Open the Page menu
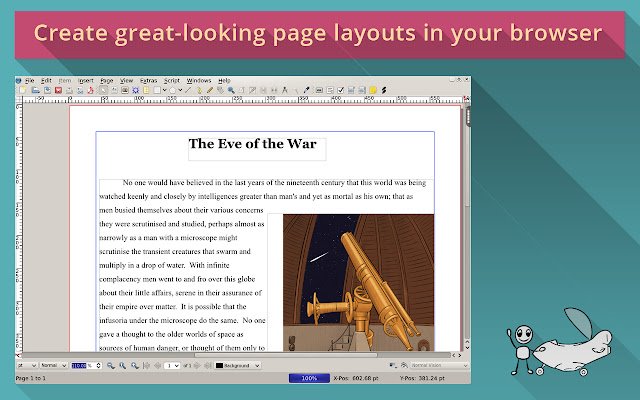640x400 pixels. click(x=107, y=81)
